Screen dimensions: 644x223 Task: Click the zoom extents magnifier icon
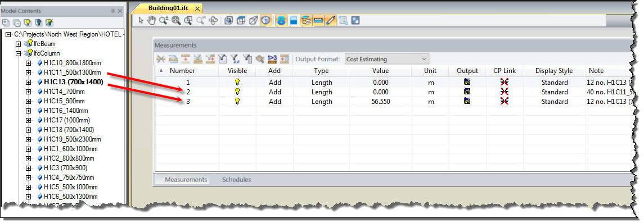pyautogui.click(x=176, y=20)
